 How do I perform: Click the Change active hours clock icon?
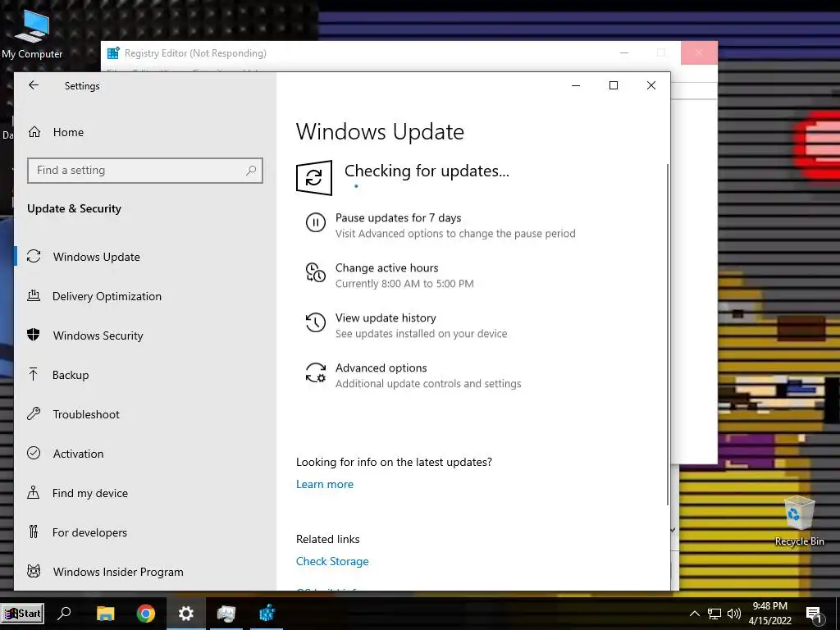pos(316,272)
